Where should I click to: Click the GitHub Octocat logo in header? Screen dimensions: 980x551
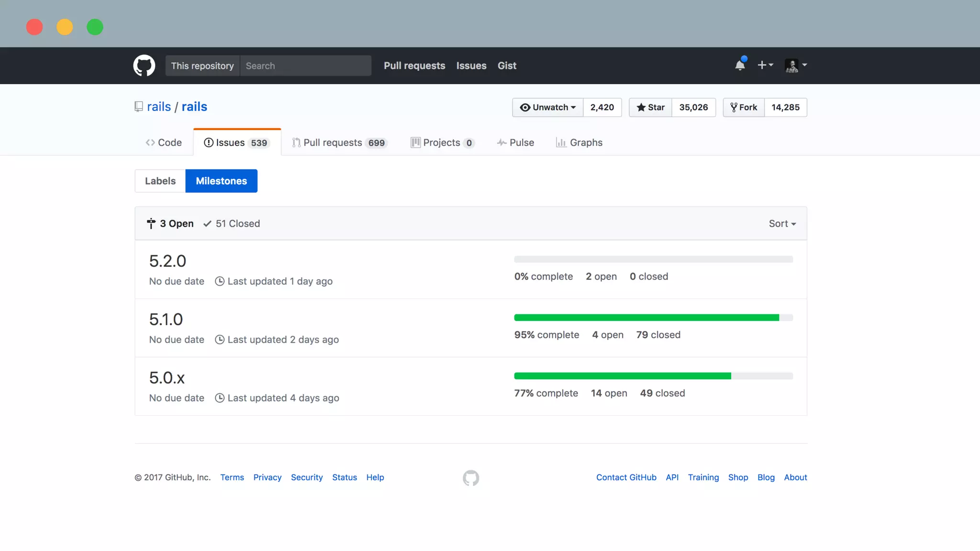(x=144, y=66)
